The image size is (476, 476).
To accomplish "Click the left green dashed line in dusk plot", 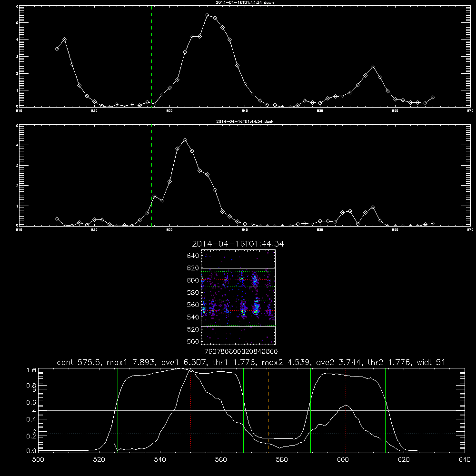I will [151, 175].
